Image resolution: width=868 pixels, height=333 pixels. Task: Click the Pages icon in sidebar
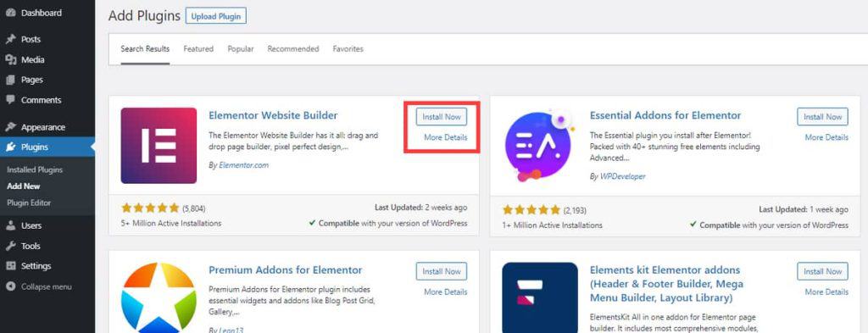click(x=10, y=80)
